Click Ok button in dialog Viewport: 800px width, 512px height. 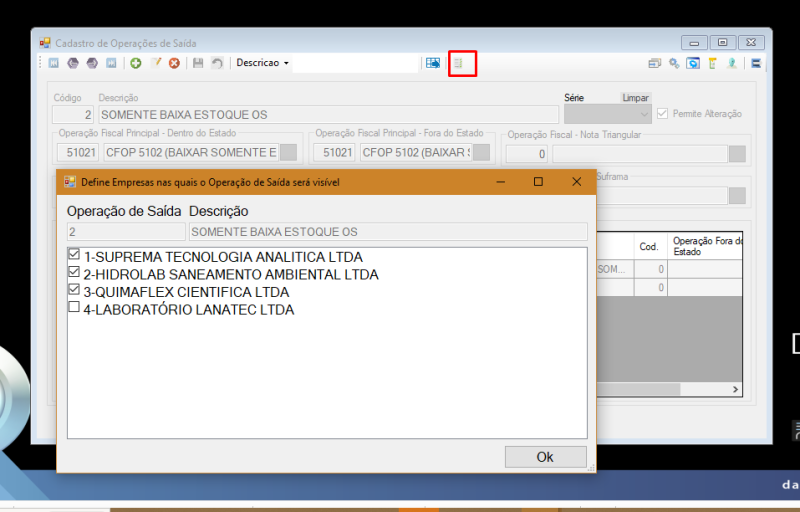click(x=545, y=456)
